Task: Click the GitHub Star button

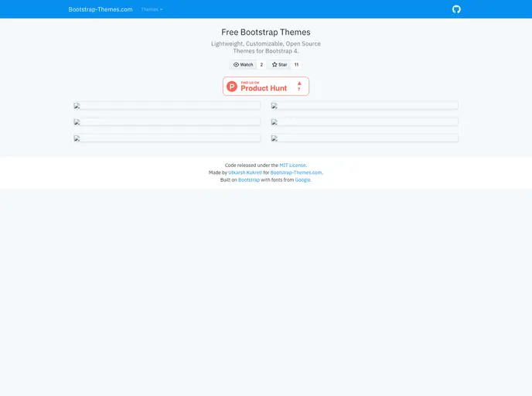Action: coord(280,64)
